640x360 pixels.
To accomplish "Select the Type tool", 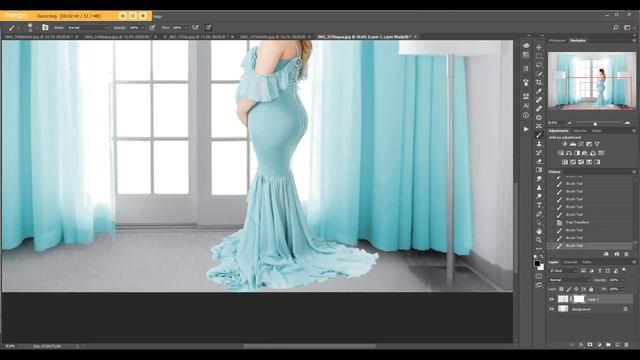I will coord(539,205).
